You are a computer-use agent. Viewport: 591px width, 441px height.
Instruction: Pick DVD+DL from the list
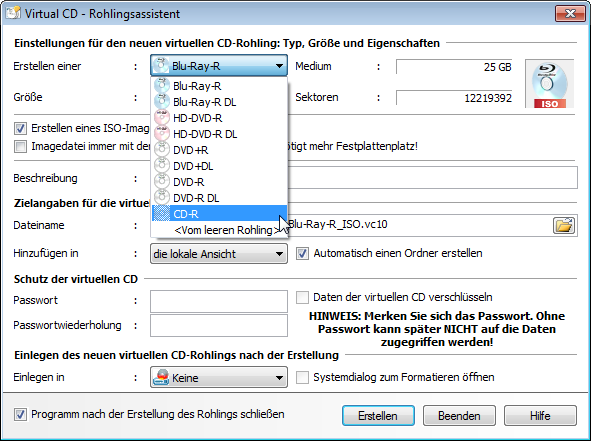coord(219,166)
